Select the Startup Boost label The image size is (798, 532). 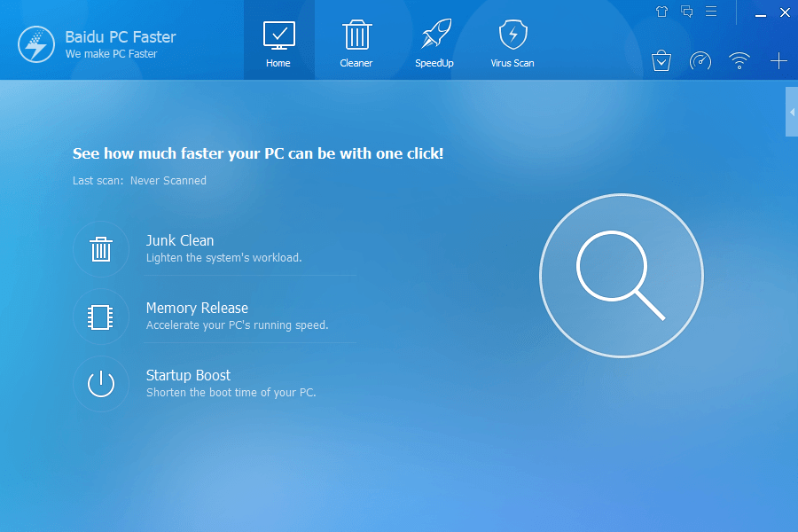pyautogui.click(x=188, y=375)
